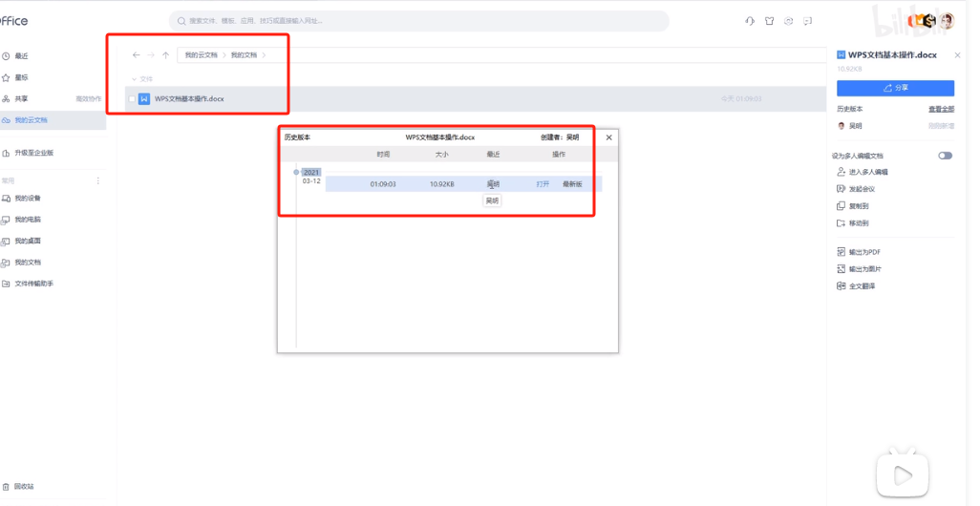Click 移动到 move option

853,223
